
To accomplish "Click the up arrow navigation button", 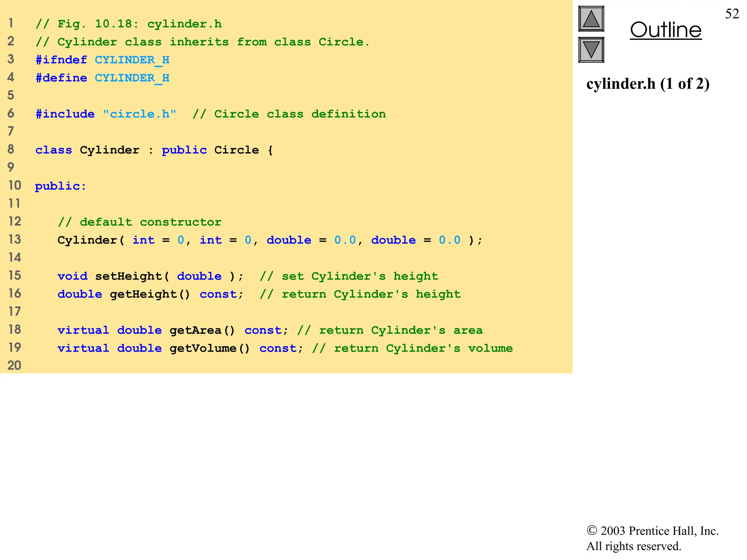I will [x=591, y=19].
